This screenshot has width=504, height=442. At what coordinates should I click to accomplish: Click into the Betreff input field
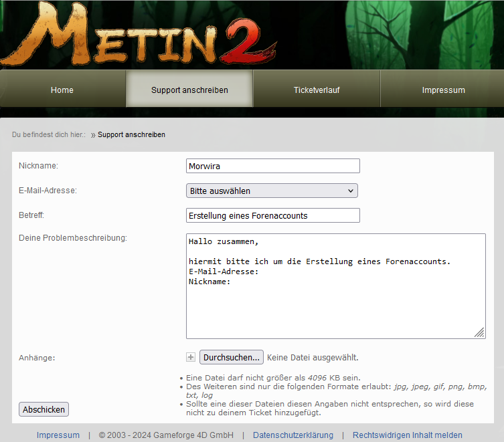[273, 215]
